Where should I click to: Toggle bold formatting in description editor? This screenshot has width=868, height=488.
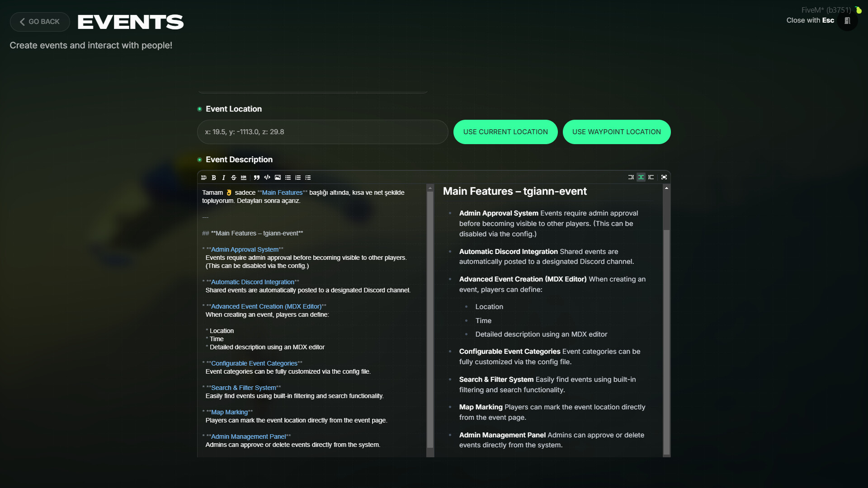pos(214,178)
